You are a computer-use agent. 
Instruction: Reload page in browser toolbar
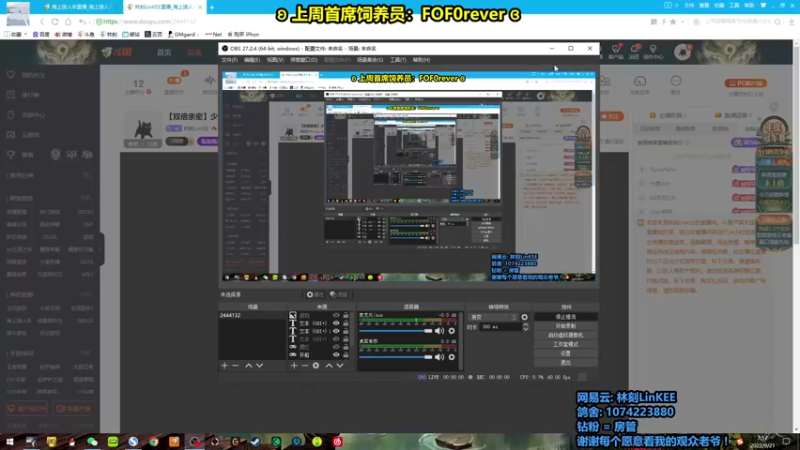[x=55, y=22]
